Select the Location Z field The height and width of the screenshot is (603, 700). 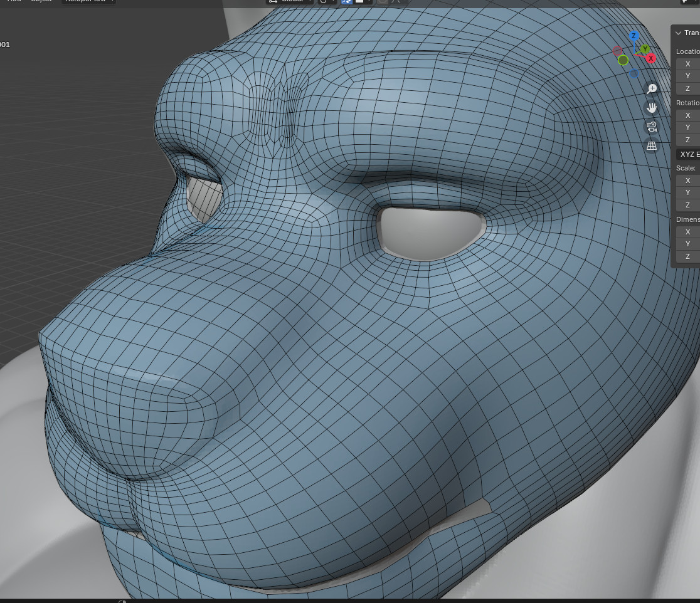point(689,88)
